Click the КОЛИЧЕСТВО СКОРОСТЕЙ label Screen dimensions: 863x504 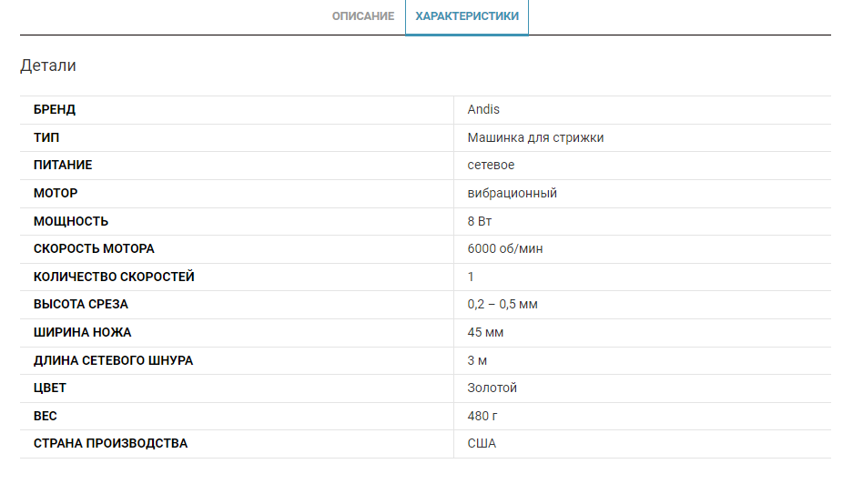coord(114,277)
